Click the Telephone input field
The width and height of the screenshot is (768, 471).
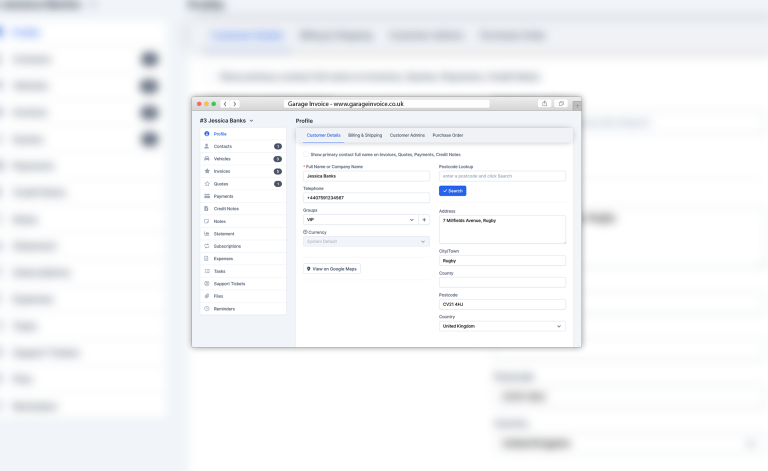point(366,198)
